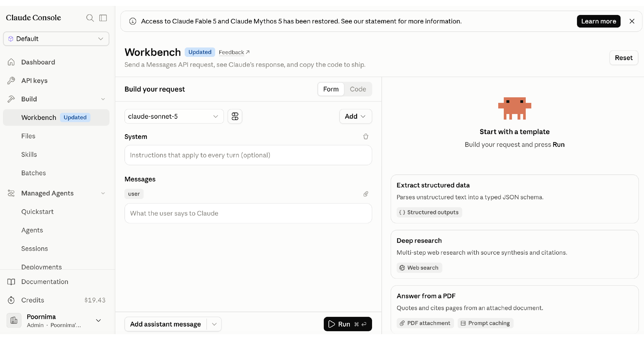Screen dimensions: 644x340
Task: Expand the Poornima account menu chevron
Action: tap(99, 320)
